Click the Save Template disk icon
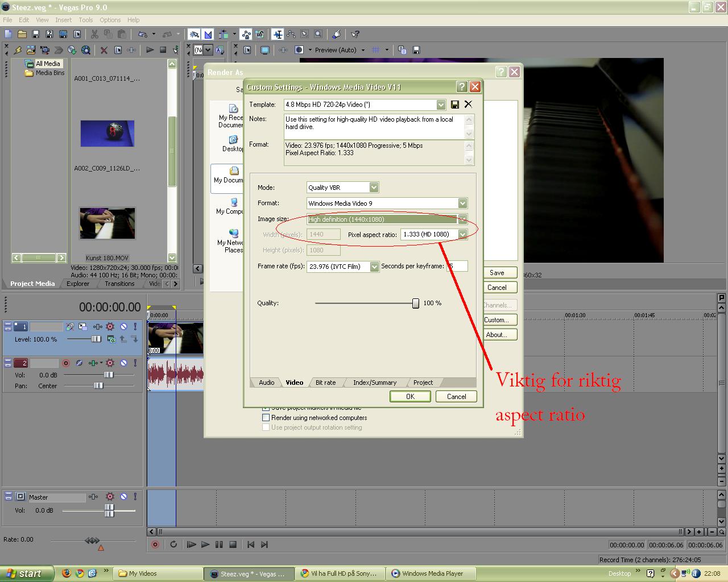This screenshot has width=728, height=582. [x=455, y=105]
